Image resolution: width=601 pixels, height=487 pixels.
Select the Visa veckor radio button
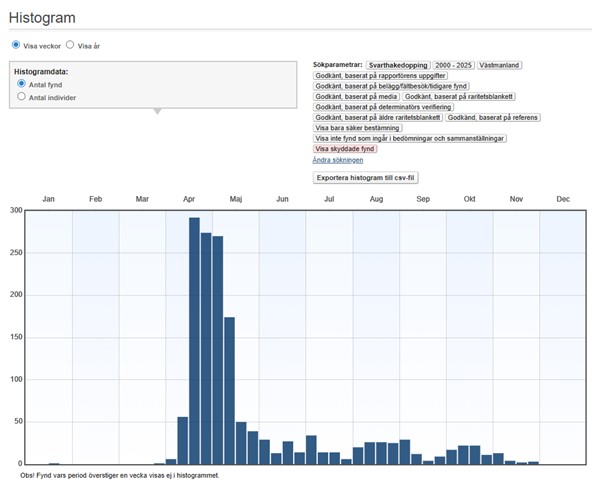(x=16, y=45)
